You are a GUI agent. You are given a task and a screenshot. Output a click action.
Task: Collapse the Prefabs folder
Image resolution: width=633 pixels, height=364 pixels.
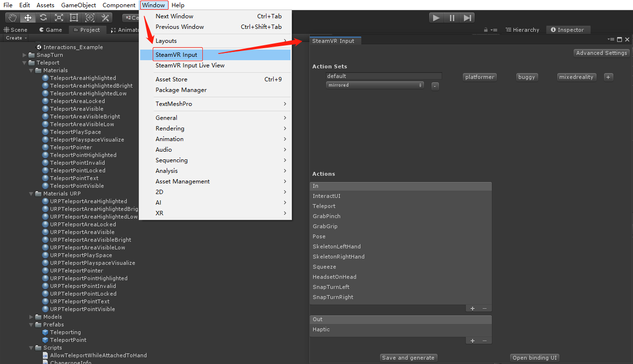(31, 325)
